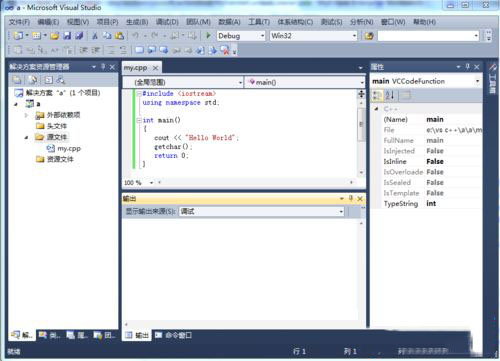The image size is (500, 361).
Task: Click the Paste toolbar icon
Action: [x=119, y=36]
